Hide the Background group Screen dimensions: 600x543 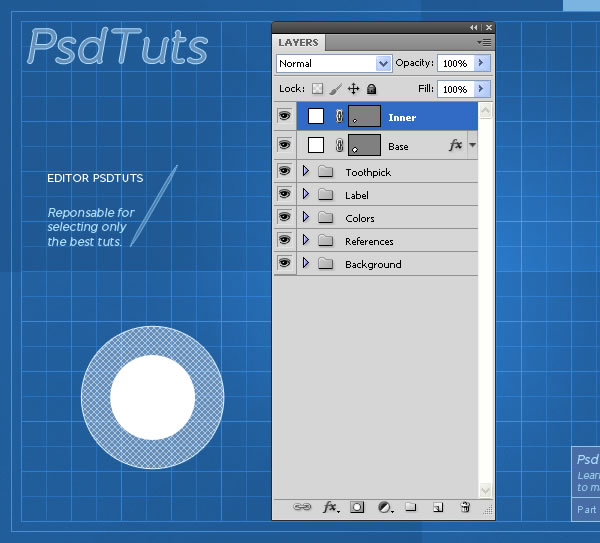[285, 263]
